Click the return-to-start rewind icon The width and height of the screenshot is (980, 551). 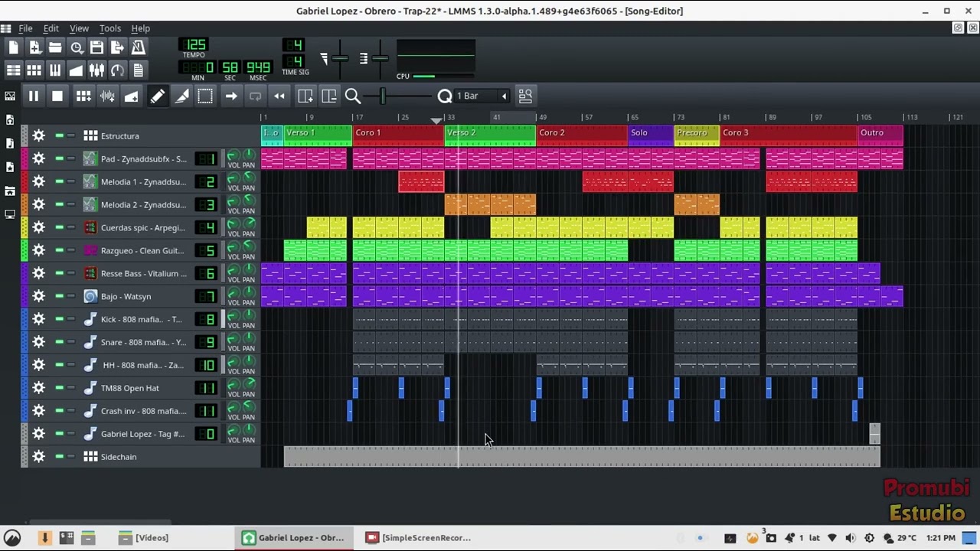[x=279, y=96]
